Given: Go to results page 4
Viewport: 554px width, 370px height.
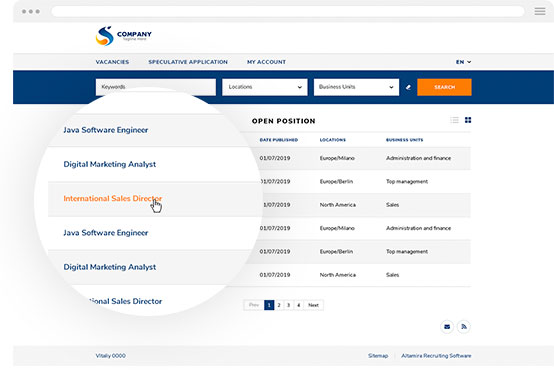Looking at the screenshot, I should click(299, 305).
